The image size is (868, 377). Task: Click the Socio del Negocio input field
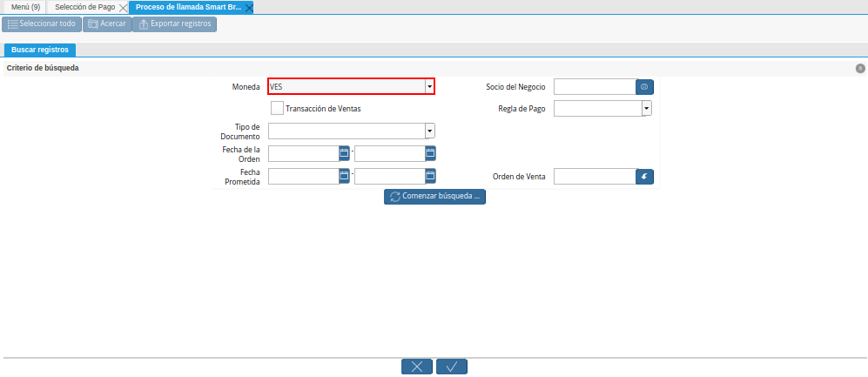595,87
